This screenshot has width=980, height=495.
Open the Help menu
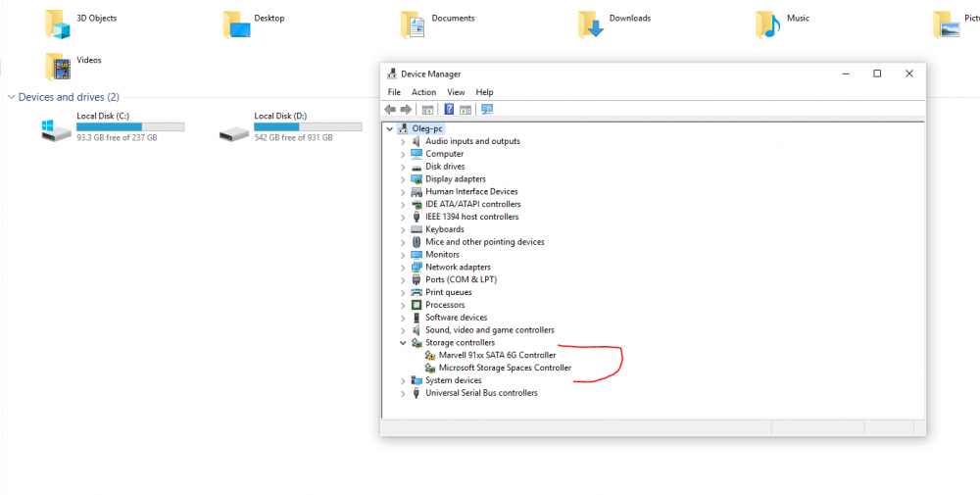tap(484, 92)
